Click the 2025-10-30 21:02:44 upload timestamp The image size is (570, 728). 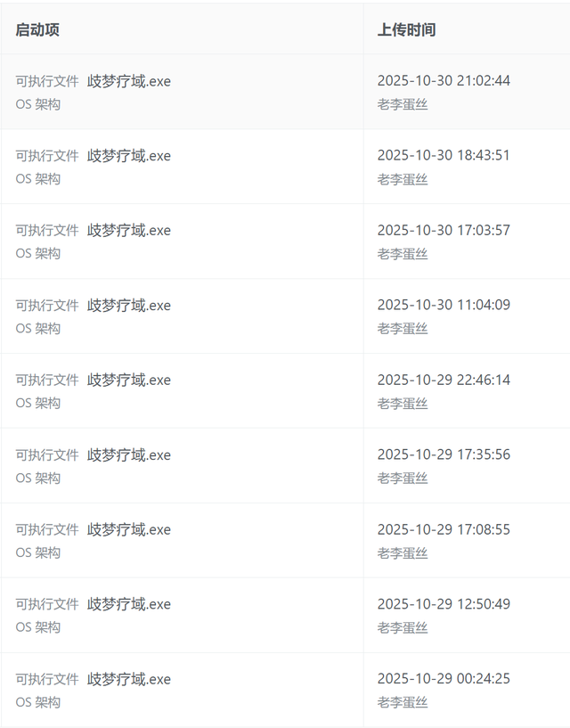click(444, 80)
